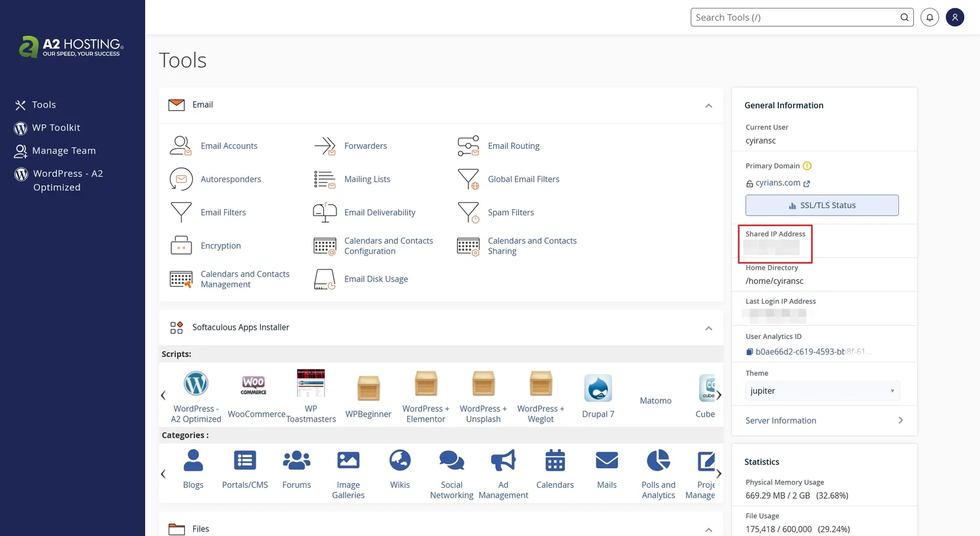980x536 pixels.
Task: Open the Spam Filters funnel icon
Action: coord(468,212)
